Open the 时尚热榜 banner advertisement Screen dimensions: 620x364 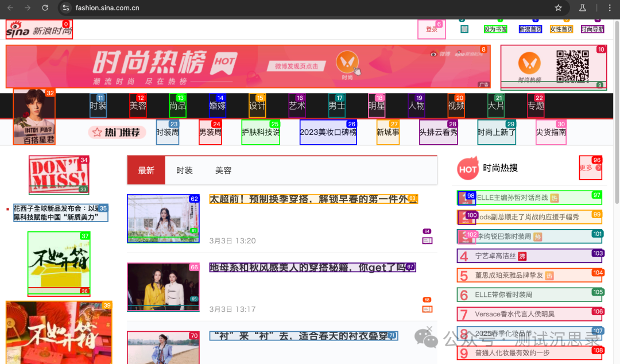point(249,67)
